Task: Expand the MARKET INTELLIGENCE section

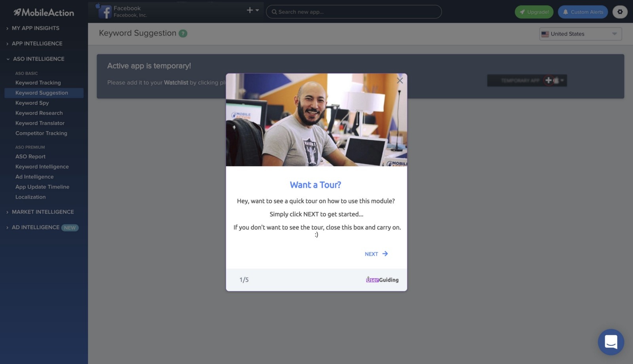Action: (x=43, y=212)
